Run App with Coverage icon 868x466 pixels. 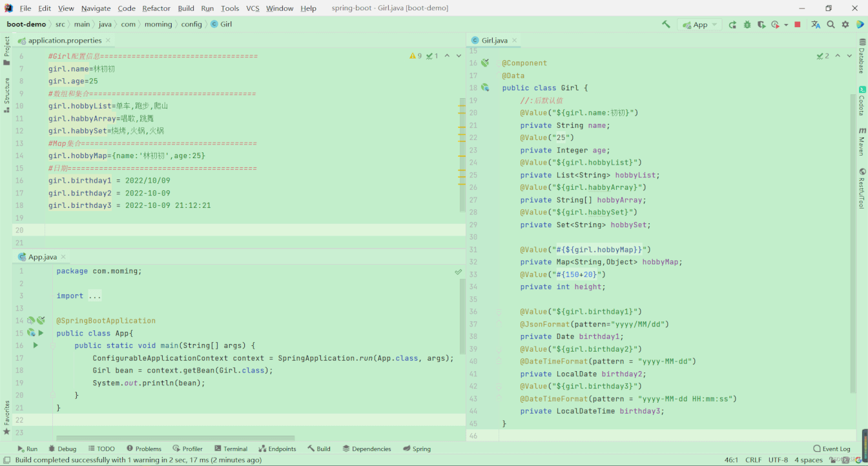[x=761, y=25]
